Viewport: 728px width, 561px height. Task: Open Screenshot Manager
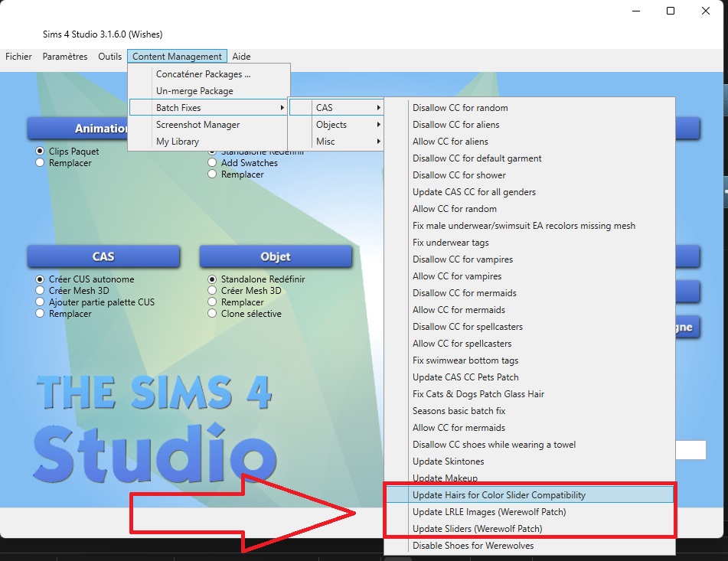pos(209,124)
